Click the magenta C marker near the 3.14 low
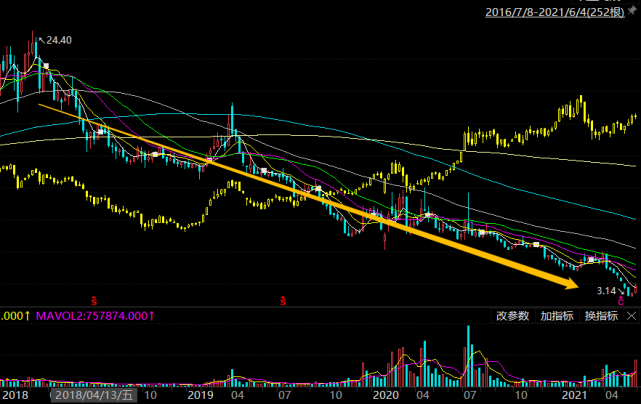Image resolution: width=641 pixels, height=404 pixels. click(621, 301)
